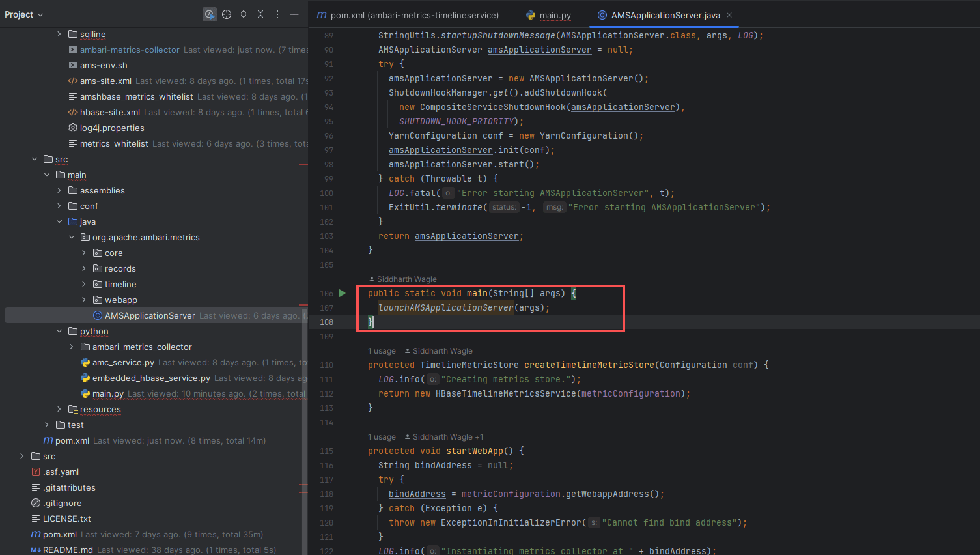This screenshot has height=555, width=980.
Task: Expand the conf folder
Action: [x=59, y=206]
